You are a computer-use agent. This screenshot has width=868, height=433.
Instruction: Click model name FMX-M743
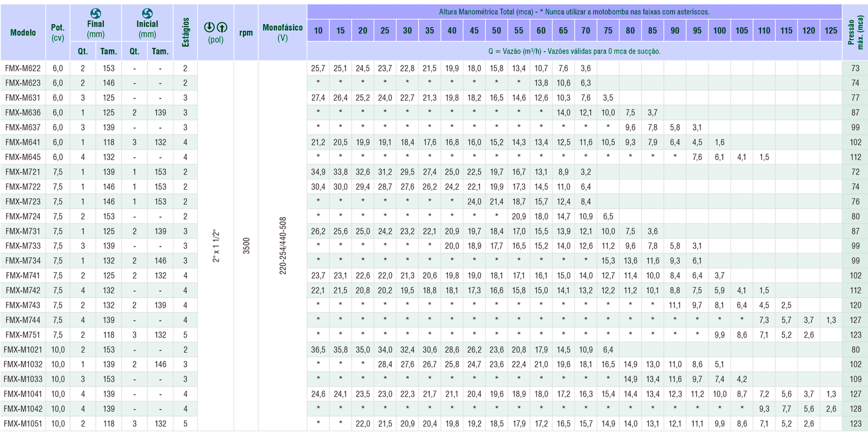click(23, 305)
